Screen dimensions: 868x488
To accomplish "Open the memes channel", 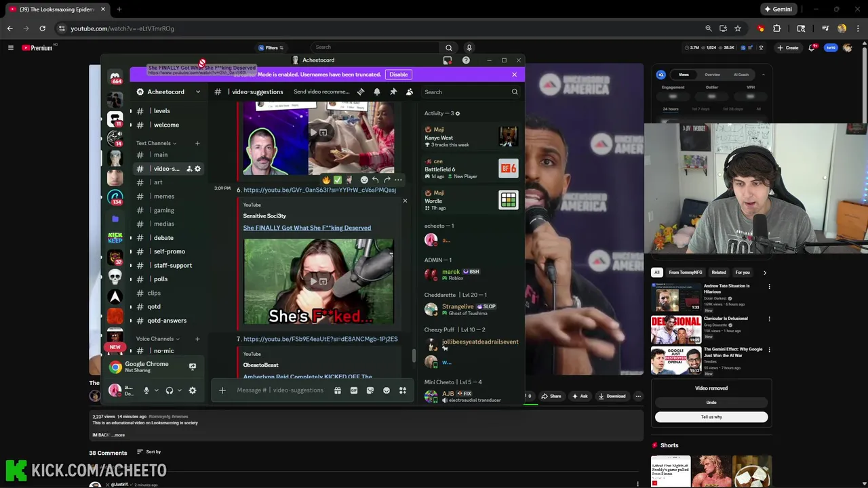I will click(x=167, y=197).
